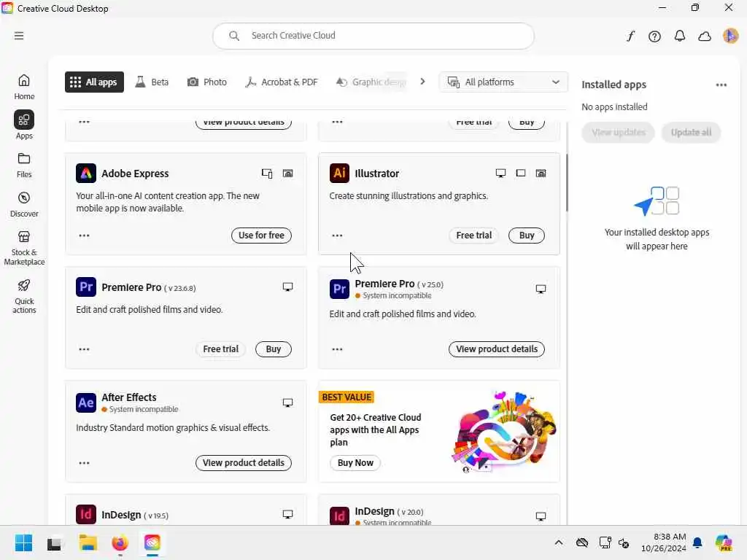
Task: Click Illustrator tablet platform icon
Action: pos(521,174)
